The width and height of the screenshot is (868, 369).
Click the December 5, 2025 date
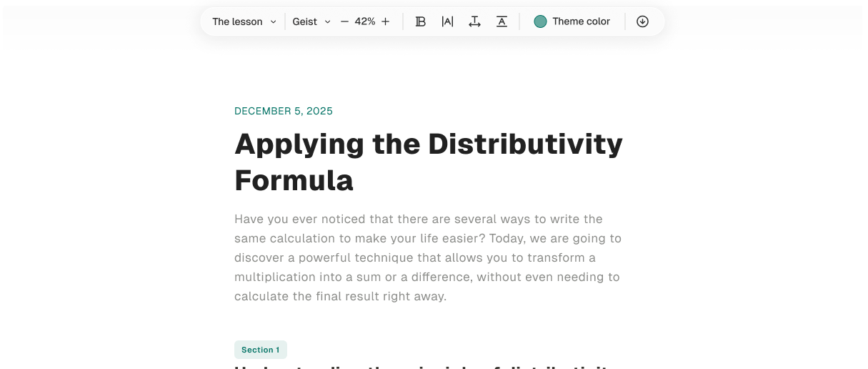tap(284, 111)
